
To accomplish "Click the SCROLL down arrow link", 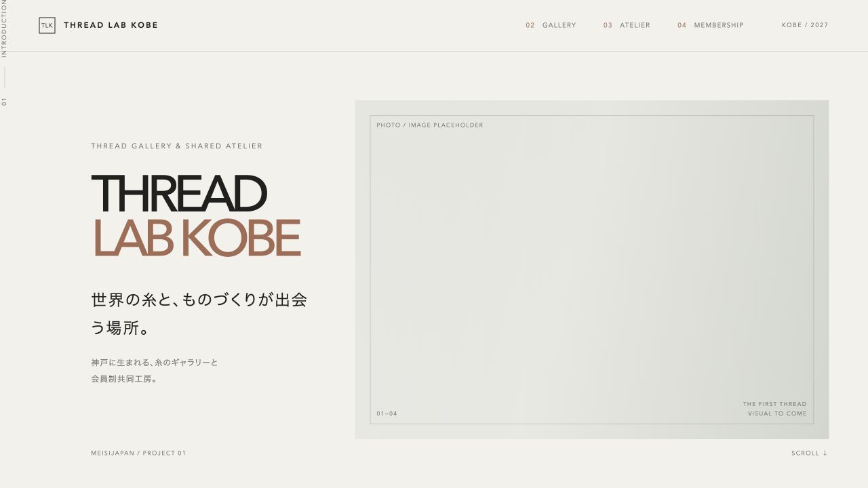I will [810, 453].
